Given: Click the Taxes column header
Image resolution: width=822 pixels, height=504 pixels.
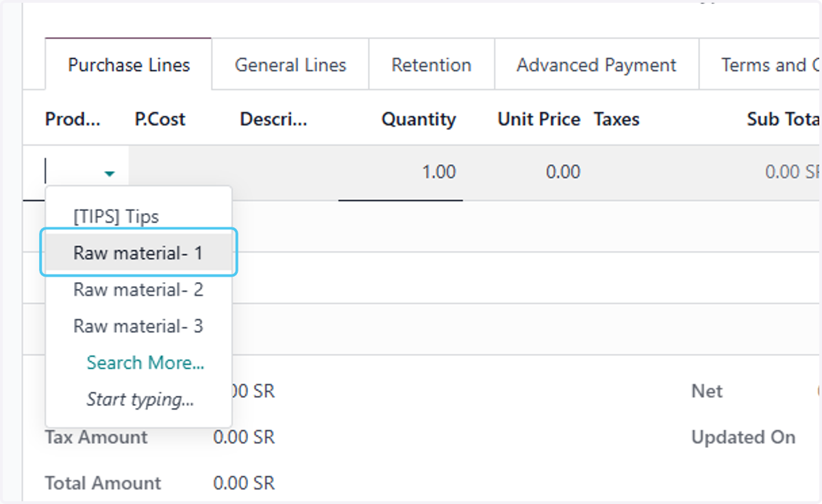Looking at the screenshot, I should 616,119.
